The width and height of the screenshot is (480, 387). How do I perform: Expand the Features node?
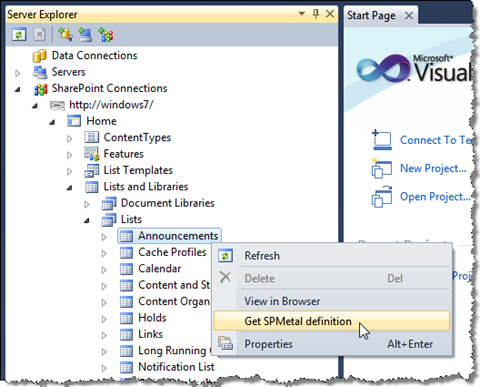point(69,155)
